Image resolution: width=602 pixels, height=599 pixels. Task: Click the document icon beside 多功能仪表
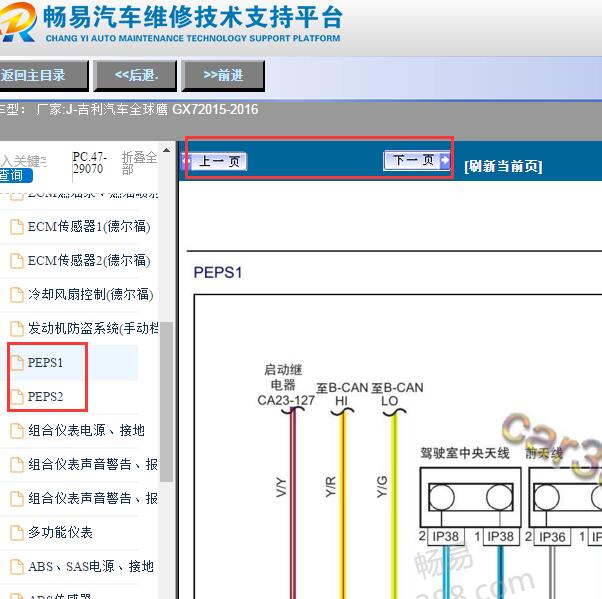(x=17, y=533)
